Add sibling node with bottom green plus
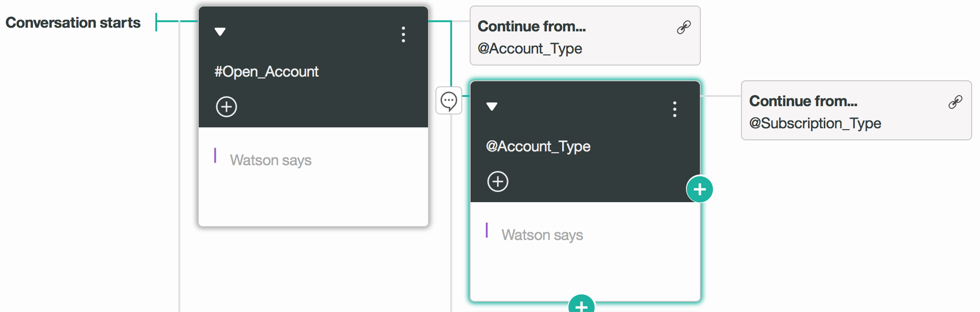980x312 pixels. tap(582, 306)
